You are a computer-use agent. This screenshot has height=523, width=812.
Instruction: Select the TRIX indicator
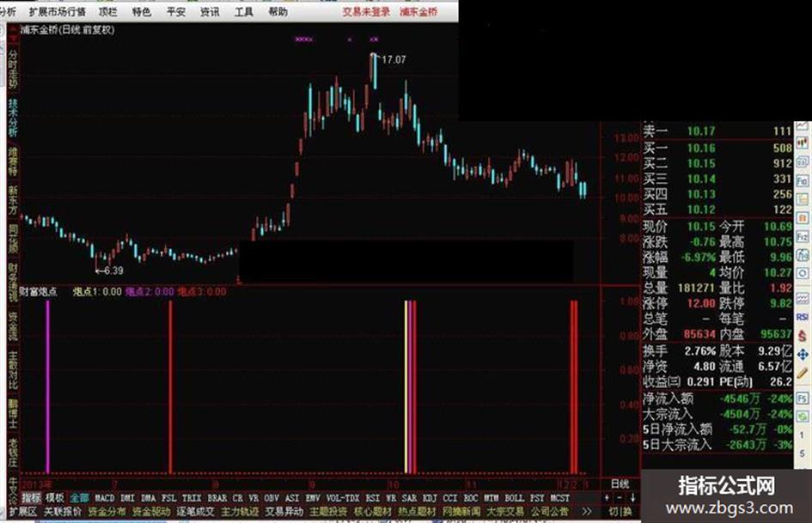pyautogui.click(x=192, y=497)
